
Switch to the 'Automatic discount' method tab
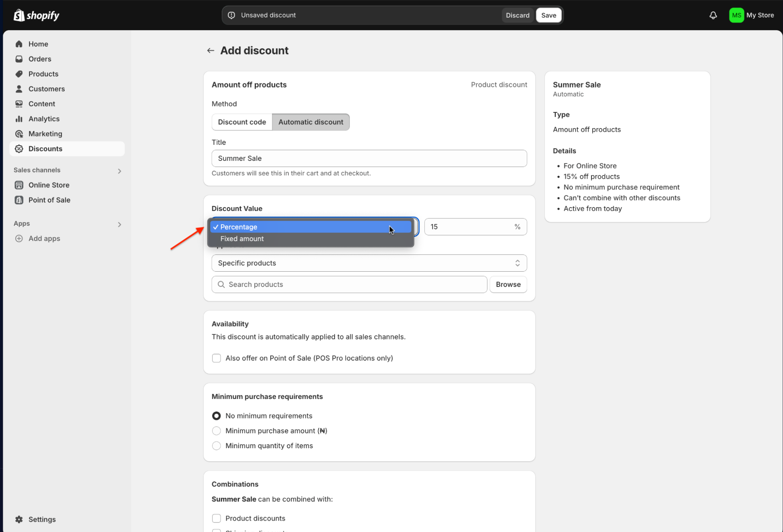[x=311, y=122]
